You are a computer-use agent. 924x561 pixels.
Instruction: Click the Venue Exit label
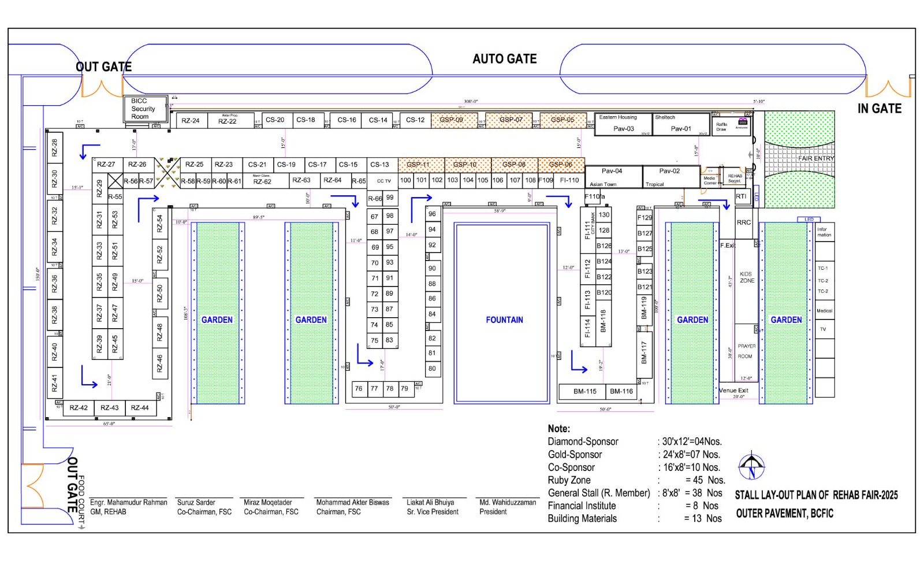(x=734, y=391)
